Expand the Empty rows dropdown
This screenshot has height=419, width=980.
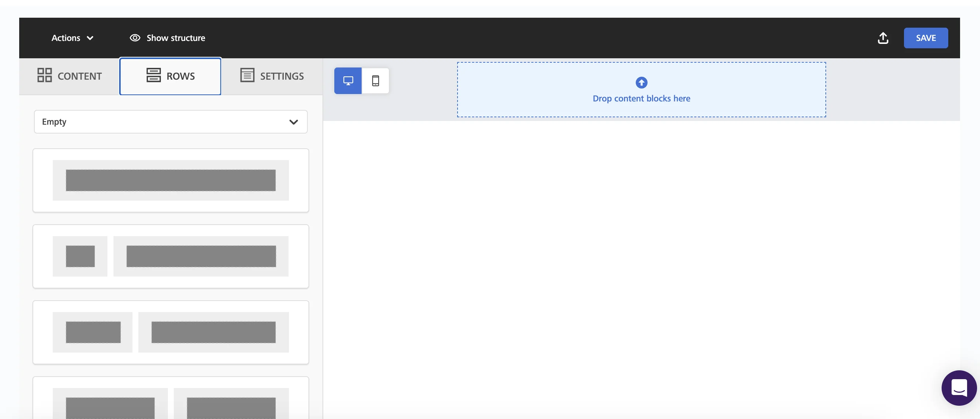[171, 122]
